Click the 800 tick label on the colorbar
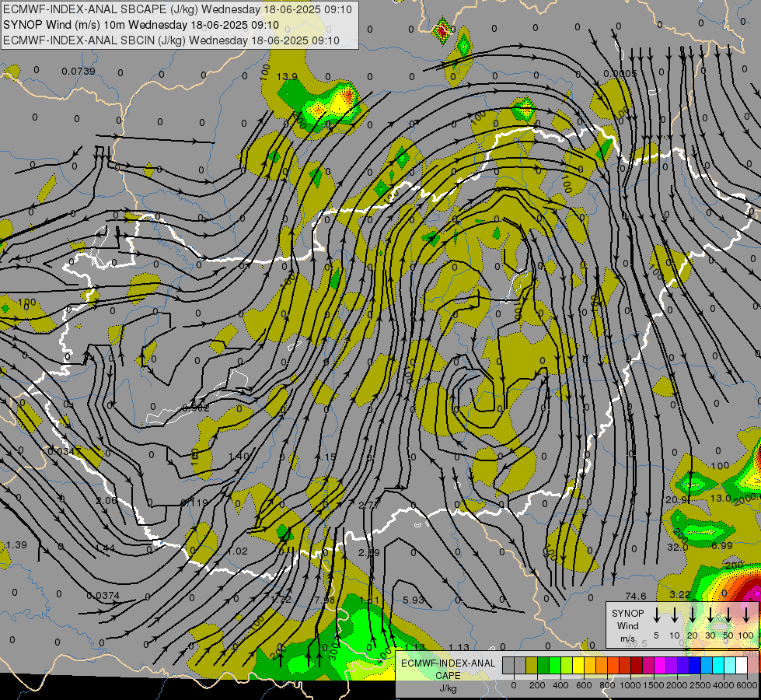The width and height of the screenshot is (761, 700). click(606, 685)
